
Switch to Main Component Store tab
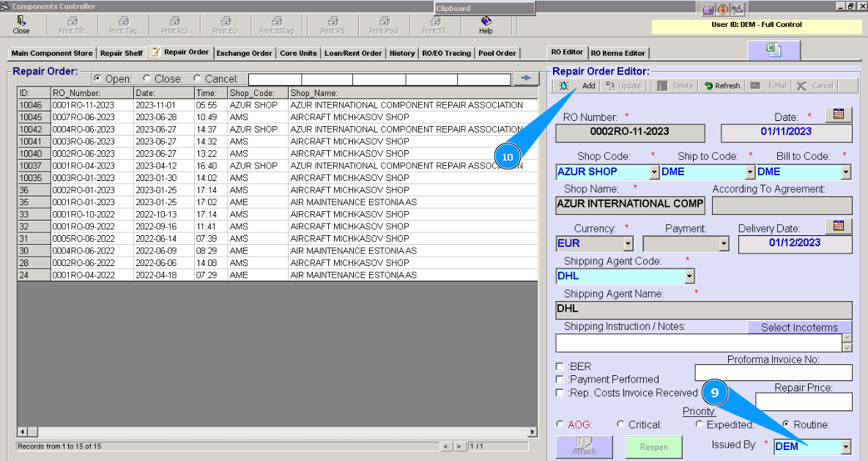[x=52, y=54]
